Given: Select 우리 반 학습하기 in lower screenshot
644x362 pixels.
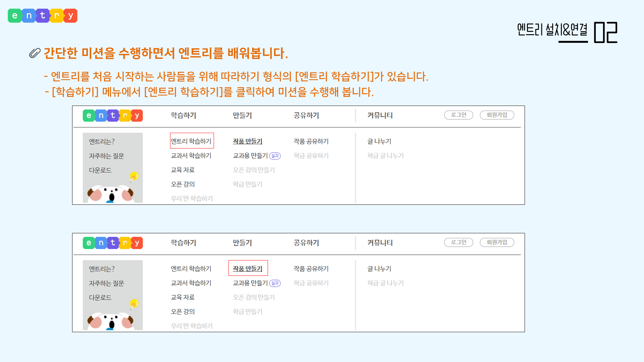Looking at the screenshot, I should [x=192, y=326].
